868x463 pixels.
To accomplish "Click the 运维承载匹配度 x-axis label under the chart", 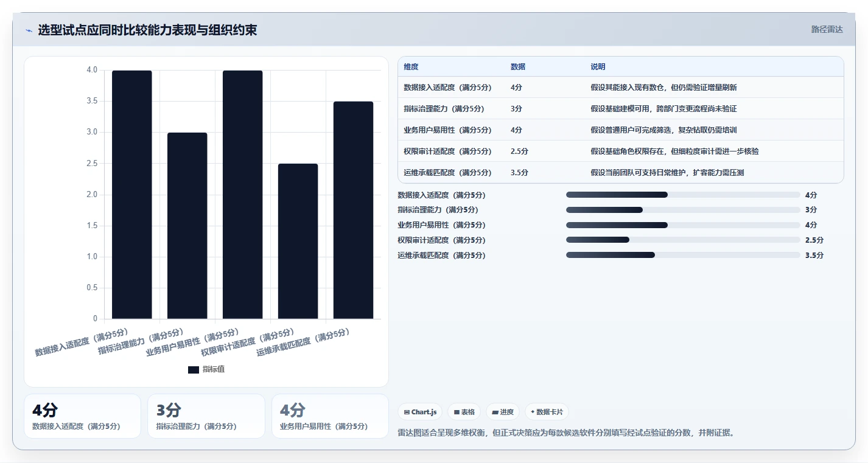I will click(303, 342).
